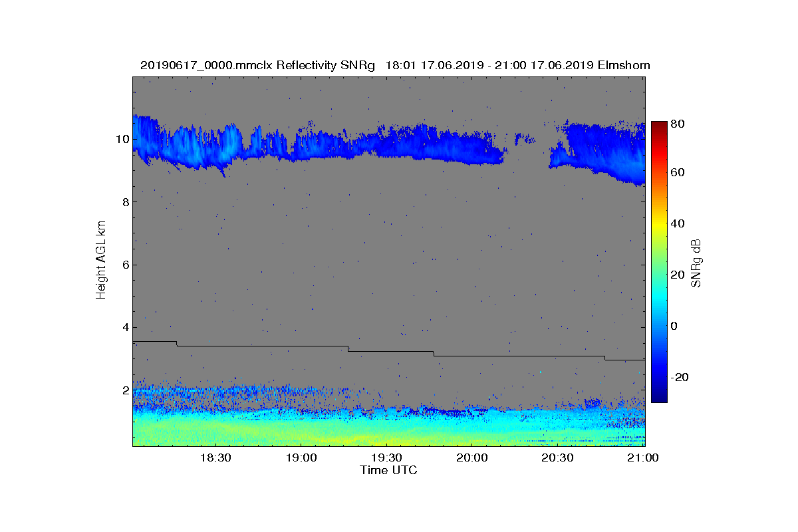Click the height tick label 10
This screenshot has width=798, height=532.
click(122, 140)
